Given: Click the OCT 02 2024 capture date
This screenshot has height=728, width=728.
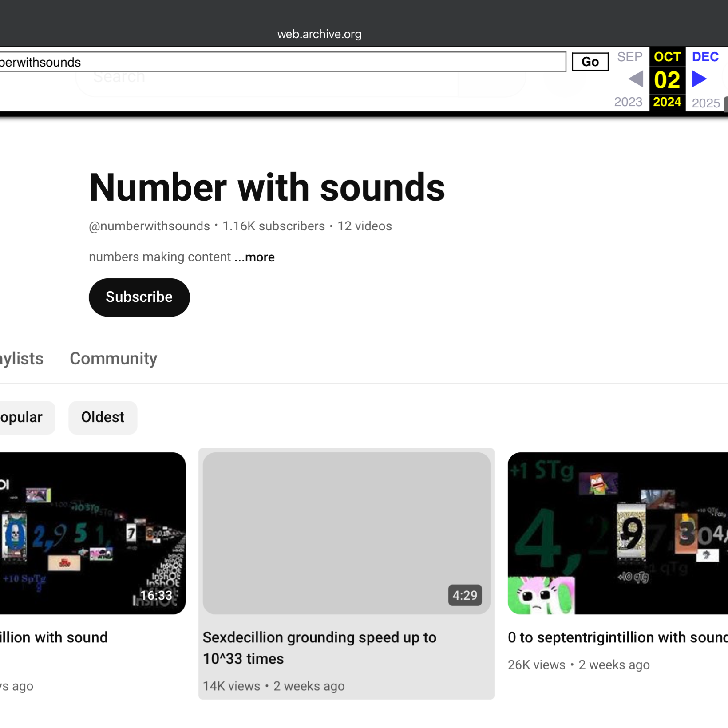Looking at the screenshot, I should (667, 79).
